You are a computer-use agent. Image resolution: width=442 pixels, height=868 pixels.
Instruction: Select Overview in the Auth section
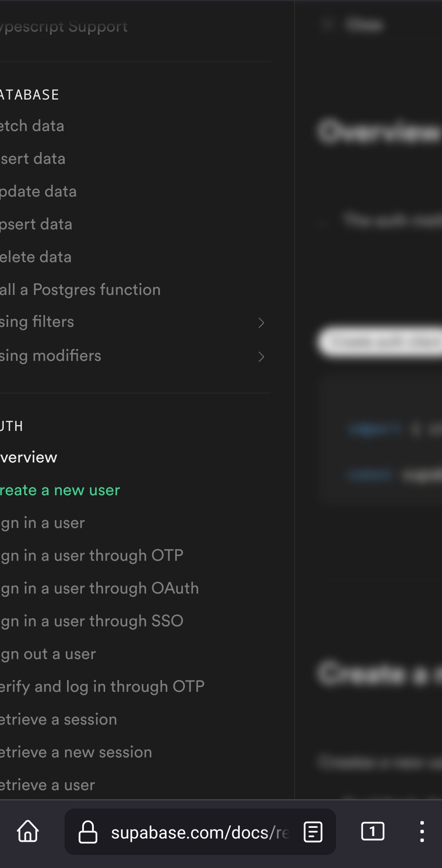[x=29, y=458]
